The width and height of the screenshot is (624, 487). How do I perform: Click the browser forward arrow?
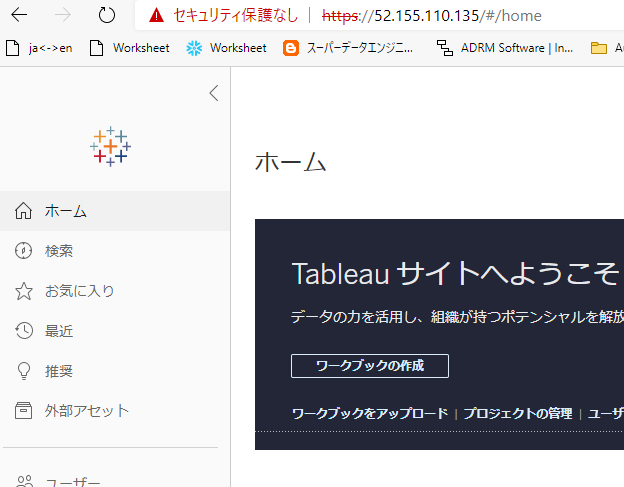(62, 16)
